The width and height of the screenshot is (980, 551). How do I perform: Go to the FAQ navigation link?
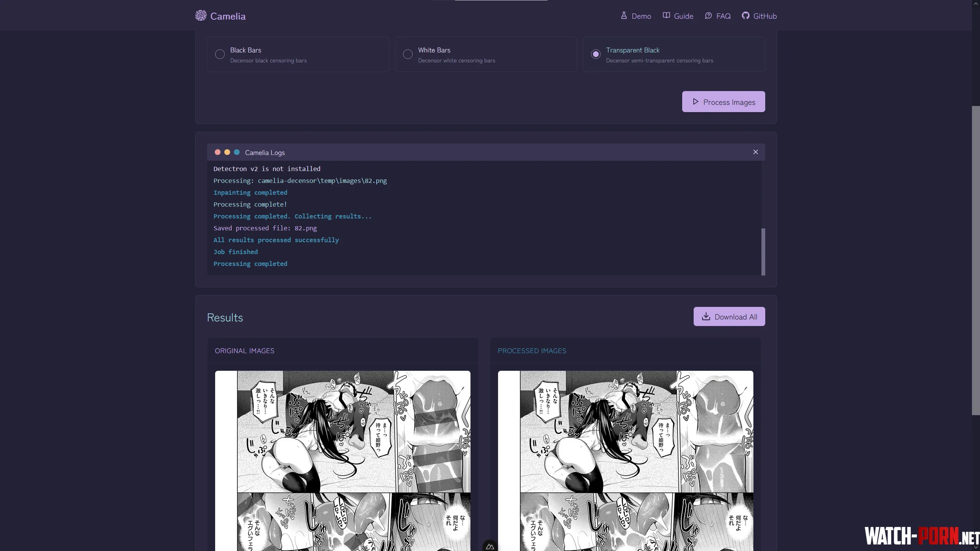coord(723,16)
